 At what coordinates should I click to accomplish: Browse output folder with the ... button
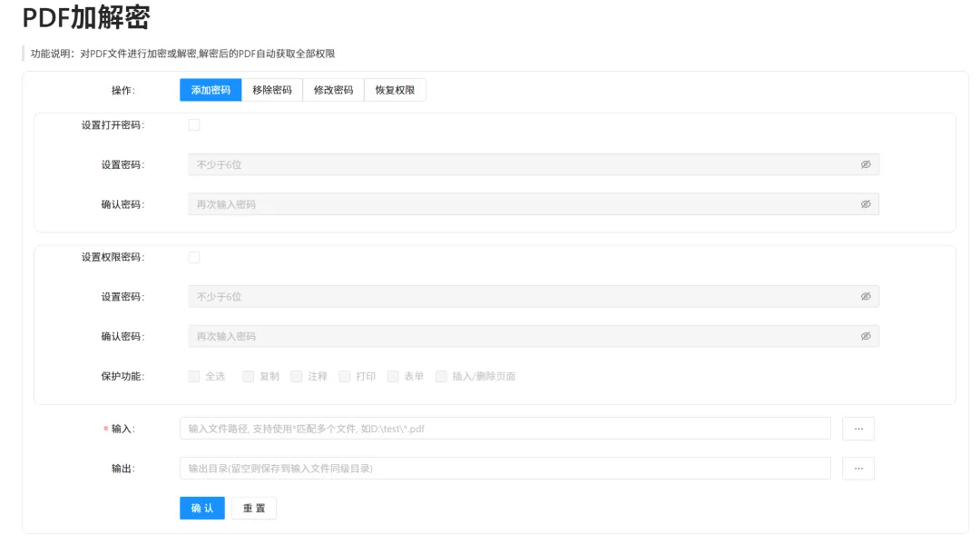pos(858,469)
